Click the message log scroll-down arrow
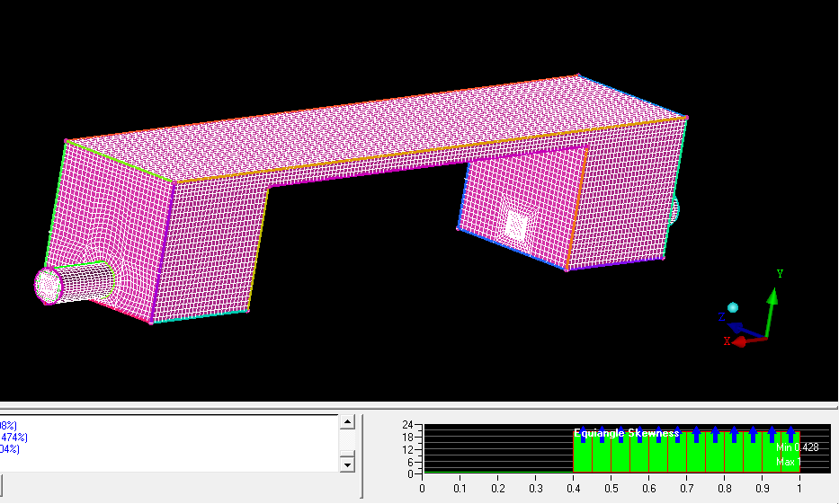Image resolution: width=839 pixels, height=504 pixels. (346, 464)
